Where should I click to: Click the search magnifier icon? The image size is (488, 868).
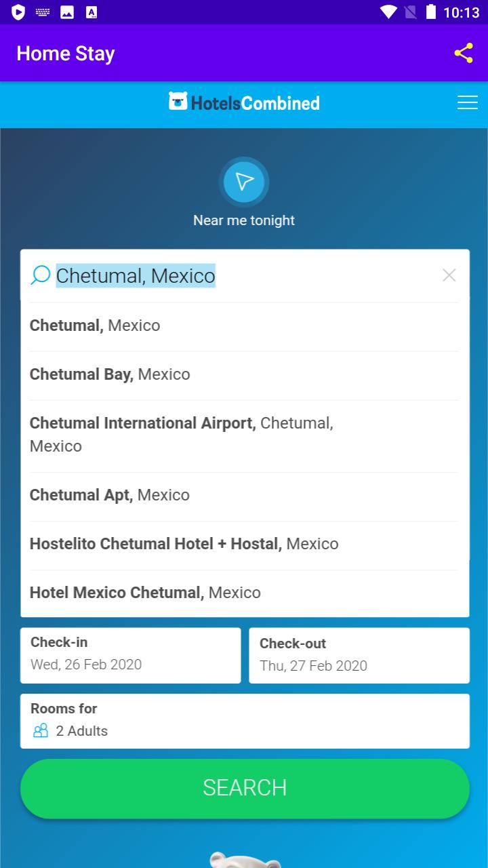click(41, 275)
